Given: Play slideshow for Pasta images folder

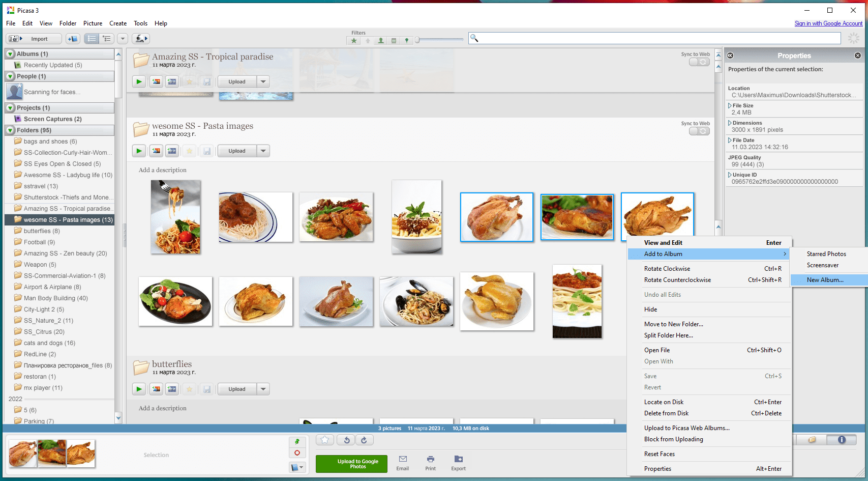Looking at the screenshot, I should pos(139,151).
